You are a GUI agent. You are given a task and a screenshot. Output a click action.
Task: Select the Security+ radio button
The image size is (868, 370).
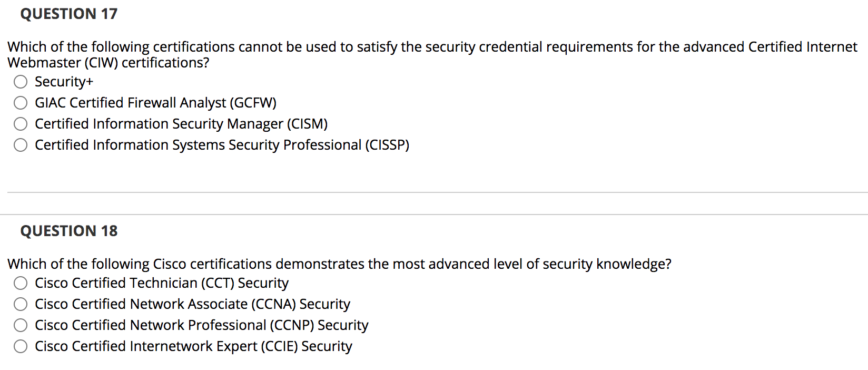[21, 82]
